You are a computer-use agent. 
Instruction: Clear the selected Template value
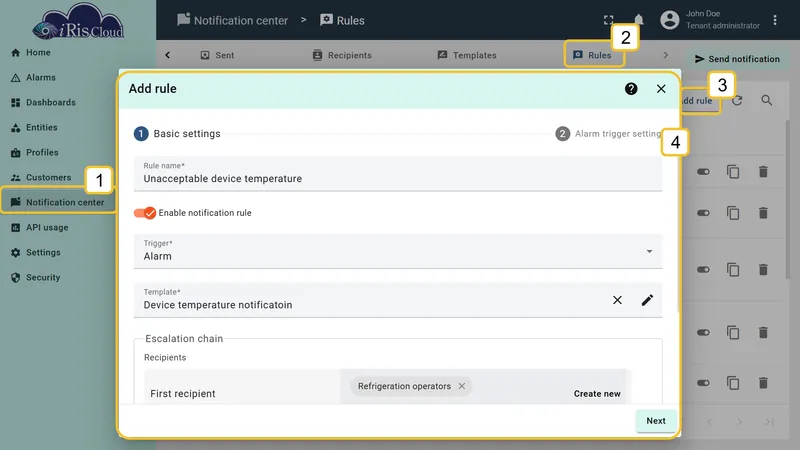(617, 300)
